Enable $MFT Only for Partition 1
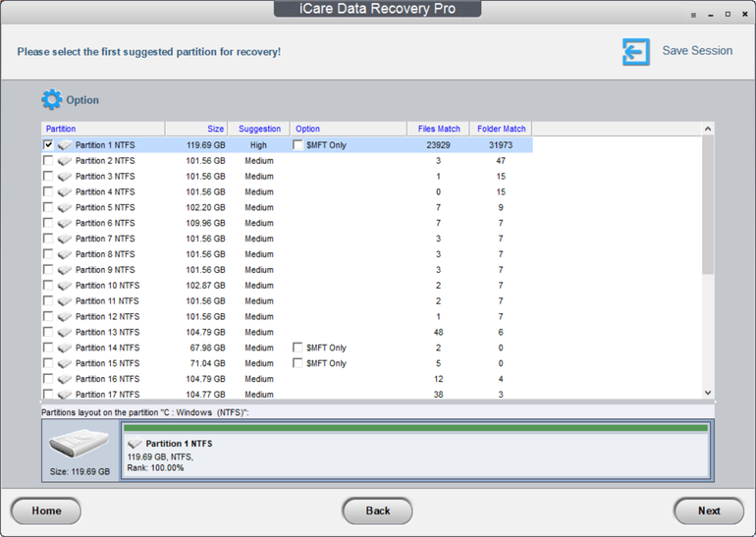This screenshot has width=756, height=537. (x=297, y=144)
